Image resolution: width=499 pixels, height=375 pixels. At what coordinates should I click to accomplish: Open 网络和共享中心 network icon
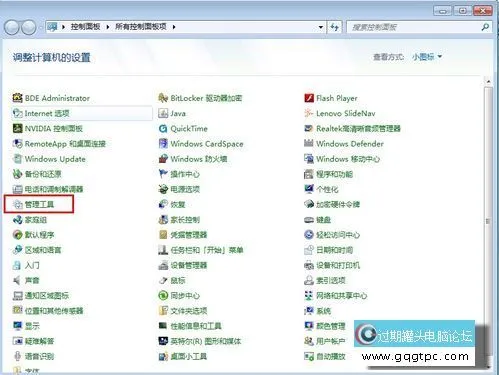coord(309,295)
